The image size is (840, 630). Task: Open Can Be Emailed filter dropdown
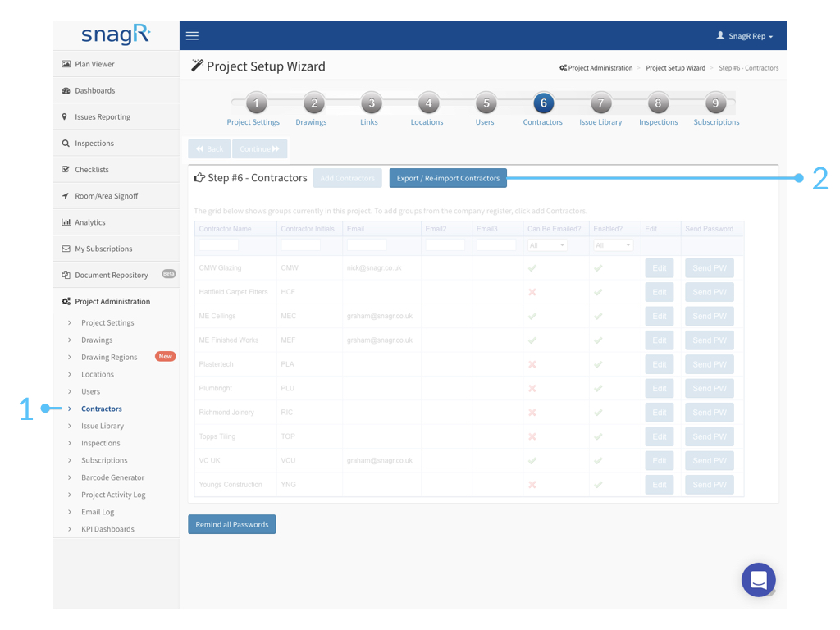pos(547,244)
